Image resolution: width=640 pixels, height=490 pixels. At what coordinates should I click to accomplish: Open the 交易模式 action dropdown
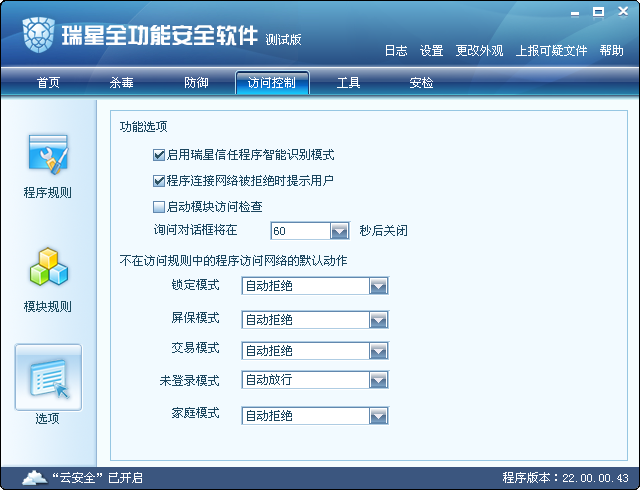pos(315,351)
